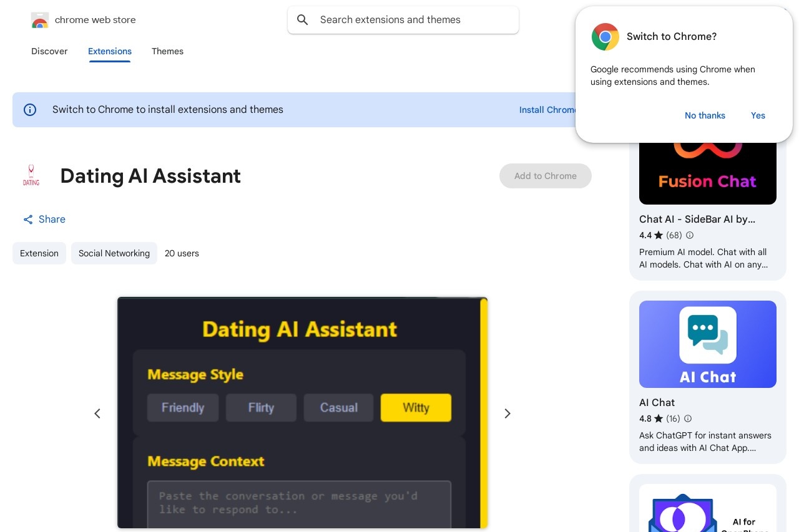
Task: Click the Install Chrome link
Action: pos(547,110)
